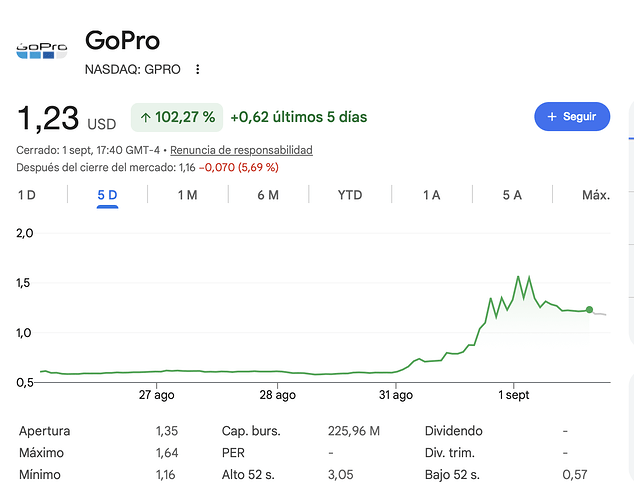
Task: Click the 31 ago marker on chart axis
Action: 396,395
